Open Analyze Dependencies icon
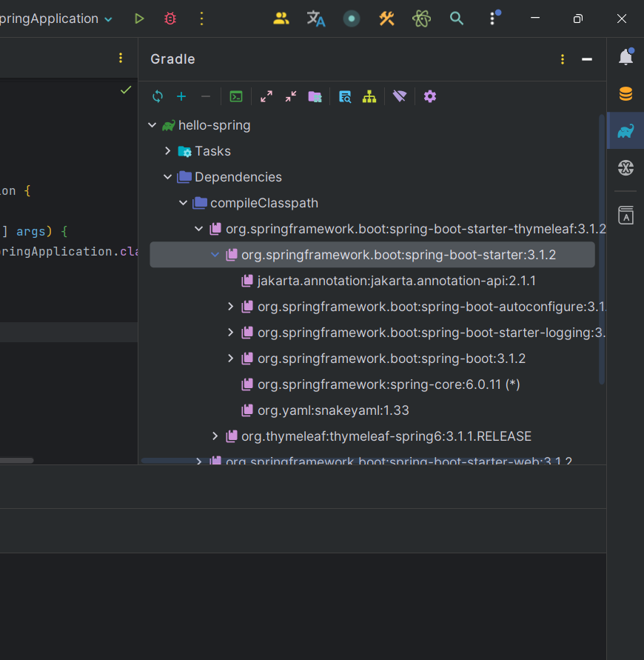The width and height of the screenshot is (644, 660). pos(345,96)
